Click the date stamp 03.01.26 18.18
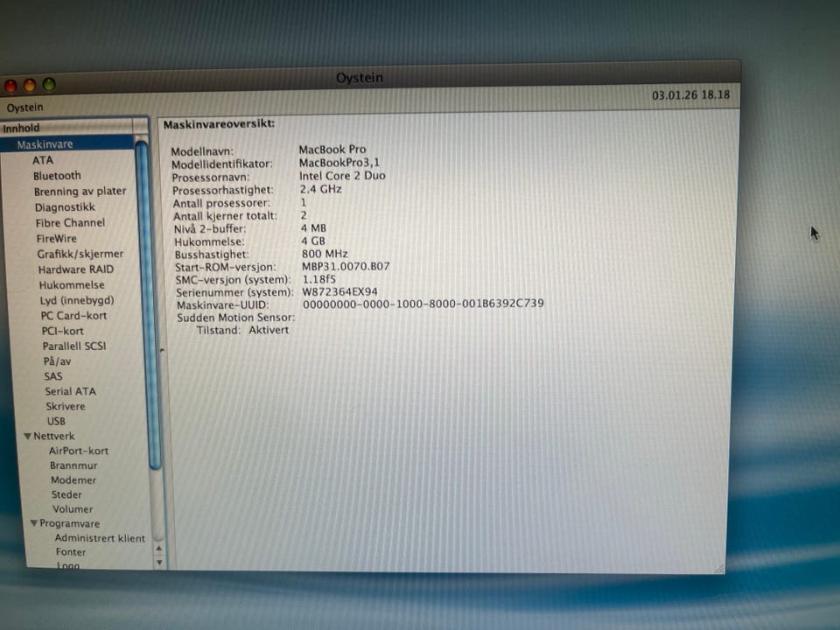 690,94
